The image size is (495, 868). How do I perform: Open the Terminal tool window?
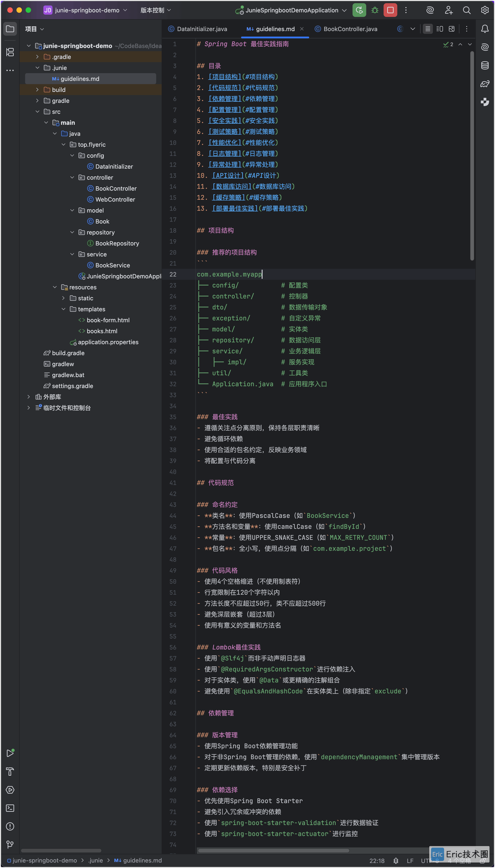click(x=10, y=808)
